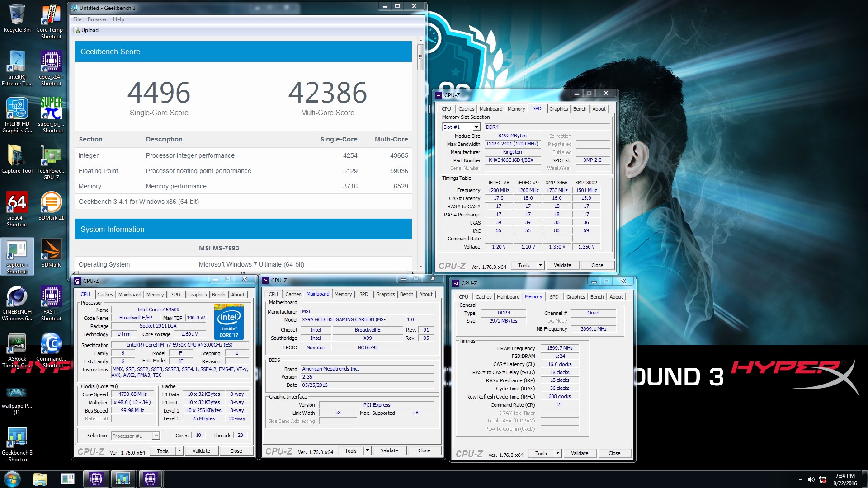Screen dimensions: 868x488
Task: Open Tools dropdown arrow in SPD CPU-Z window
Action: click(x=540, y=265)
